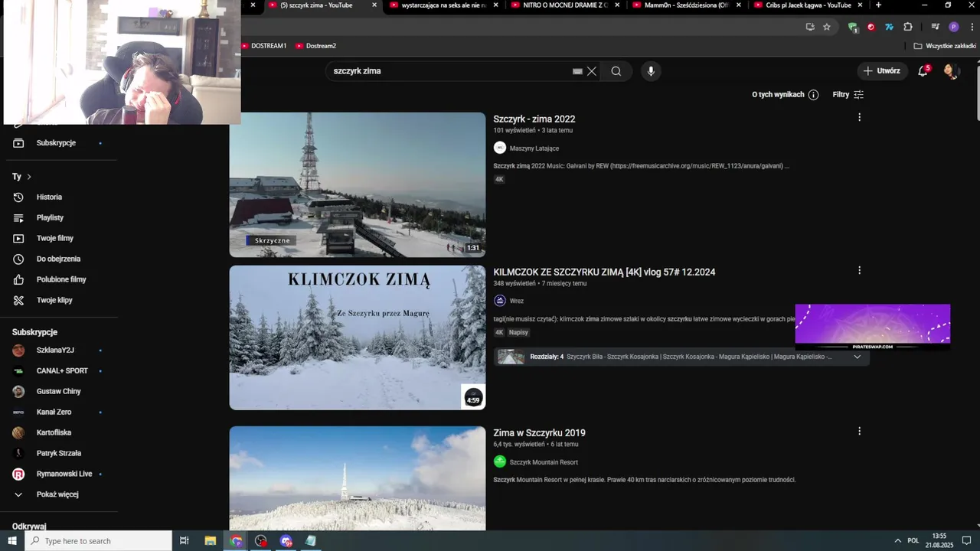The width and height of the screenshot is (980, 551).
Task: Open more options for KILMCZOK ZE SZCZYRKU video
Action: pyautogui.click(x=859, y=270)
